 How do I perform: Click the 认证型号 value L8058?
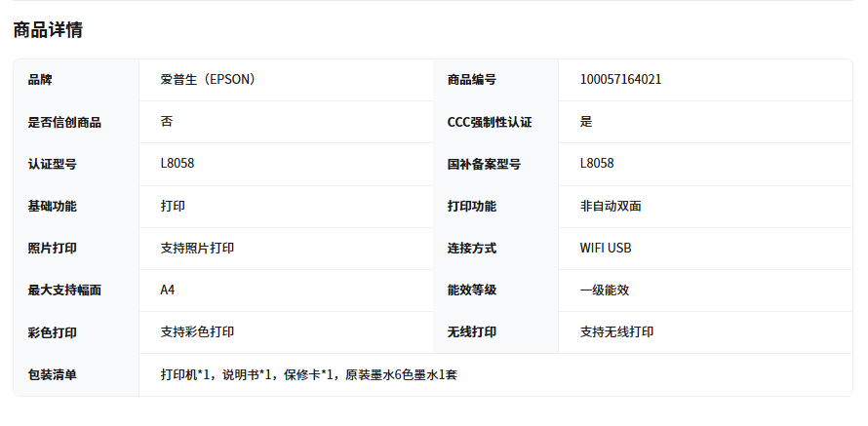178,164
